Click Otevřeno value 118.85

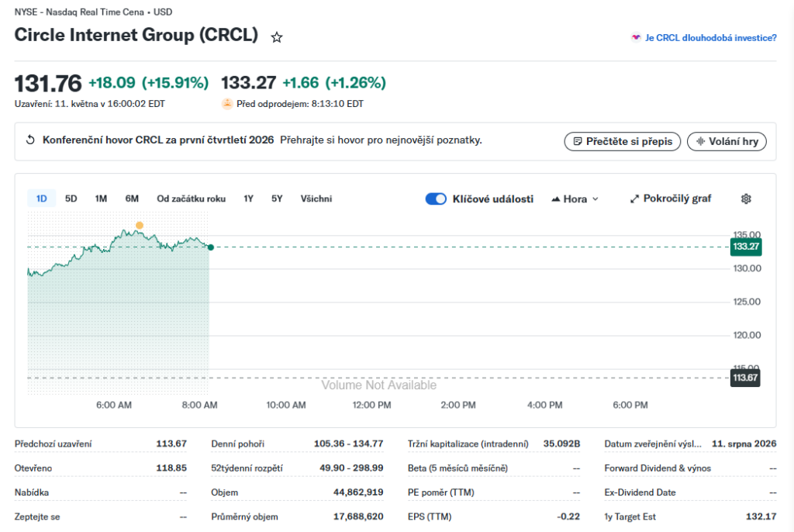click(x=171, y=468)
